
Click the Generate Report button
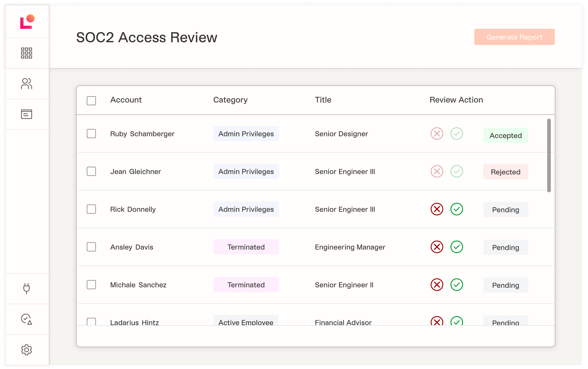[514, 37]
